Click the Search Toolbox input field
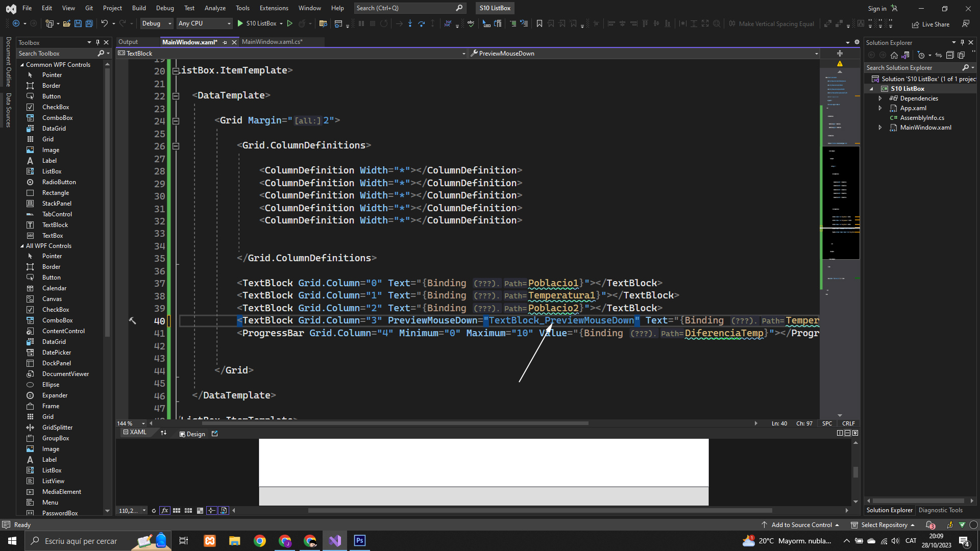The height and width of the screenshot is (551, 980). [56, 54]
